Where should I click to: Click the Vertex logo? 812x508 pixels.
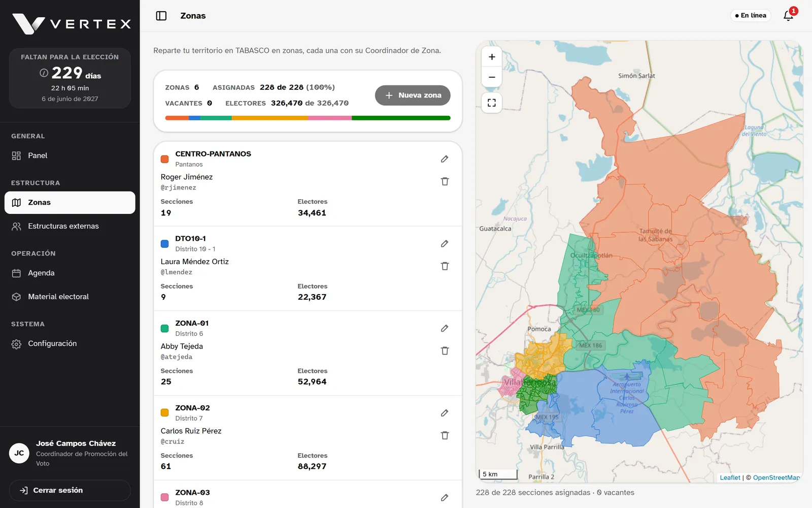[x=72, y=24]
